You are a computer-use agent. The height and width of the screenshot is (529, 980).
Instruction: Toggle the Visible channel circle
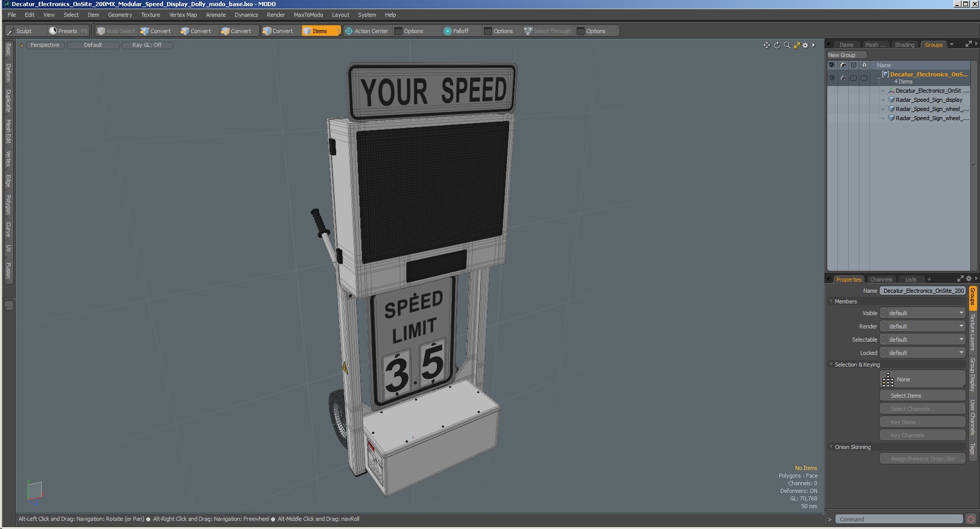point(884,313)
